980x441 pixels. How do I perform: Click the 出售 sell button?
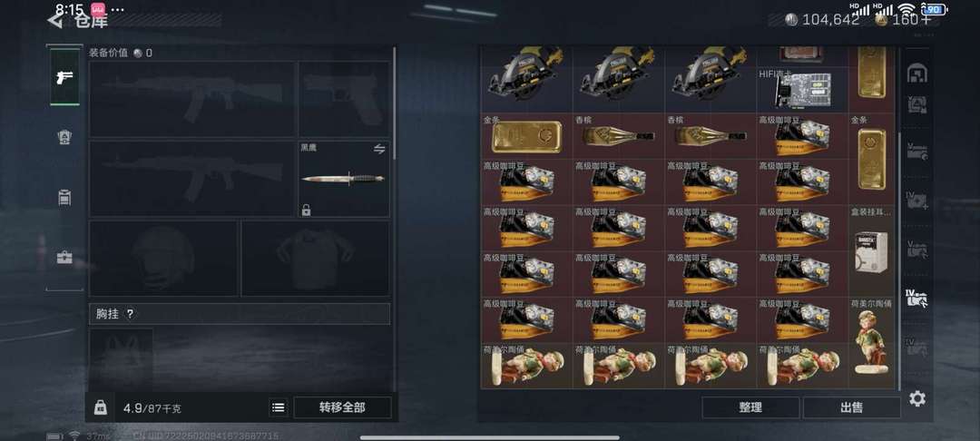point(851,407)
